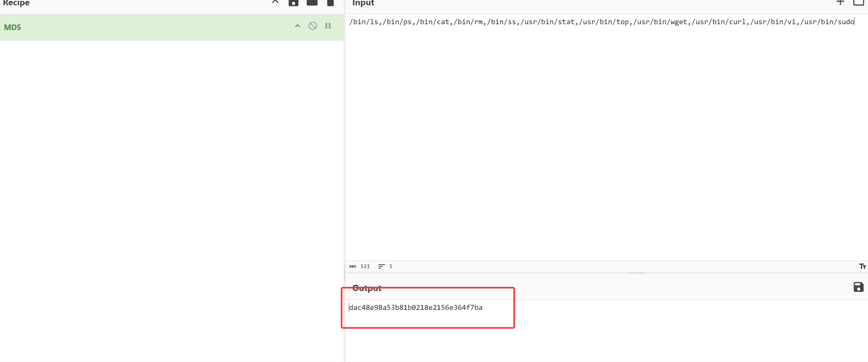Clear recipe with the trash icon
The image size is (868, 362).
(x=330, y=3)
